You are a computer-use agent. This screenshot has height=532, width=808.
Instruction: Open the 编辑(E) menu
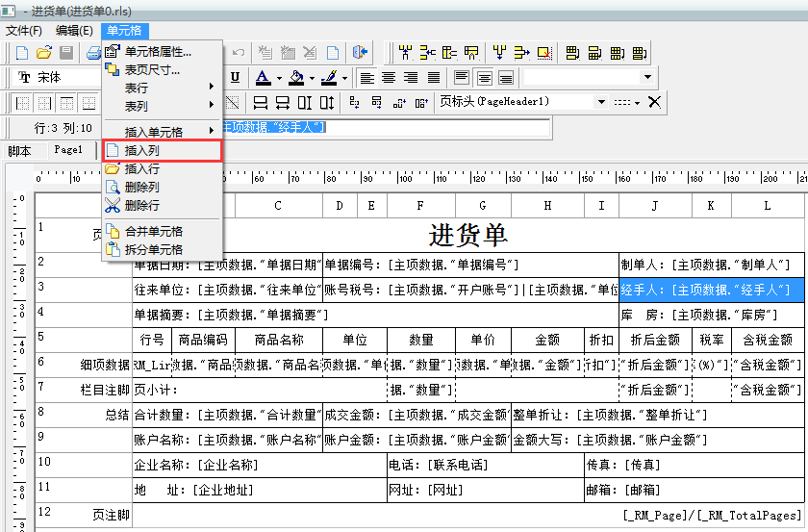[74, 31]
